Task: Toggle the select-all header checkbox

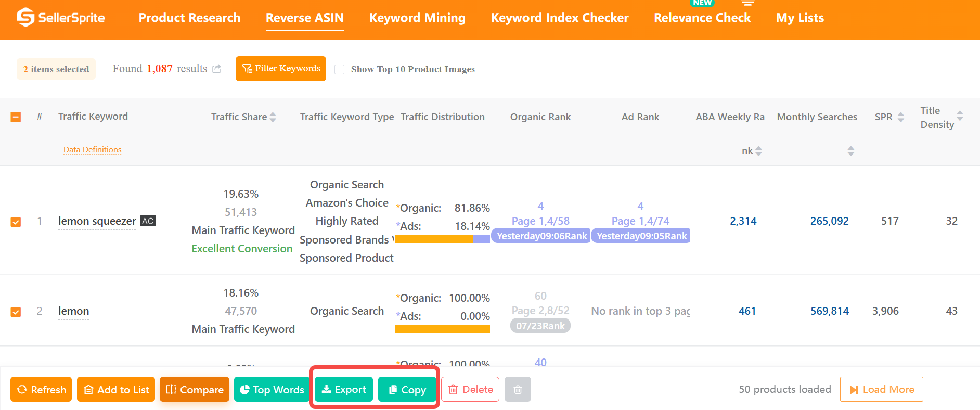Action: click(x=16, y=117)
